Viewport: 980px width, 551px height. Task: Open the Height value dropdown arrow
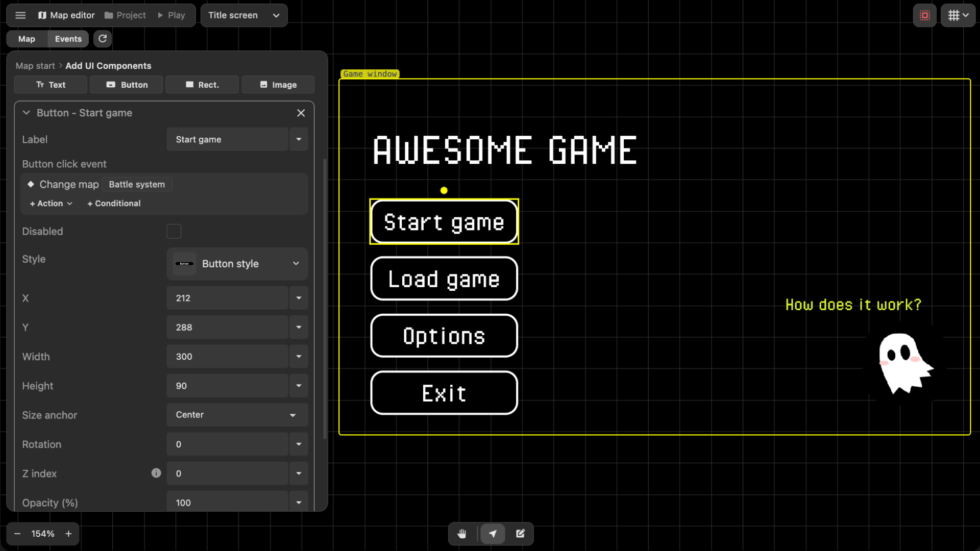[x=299, y=386]
